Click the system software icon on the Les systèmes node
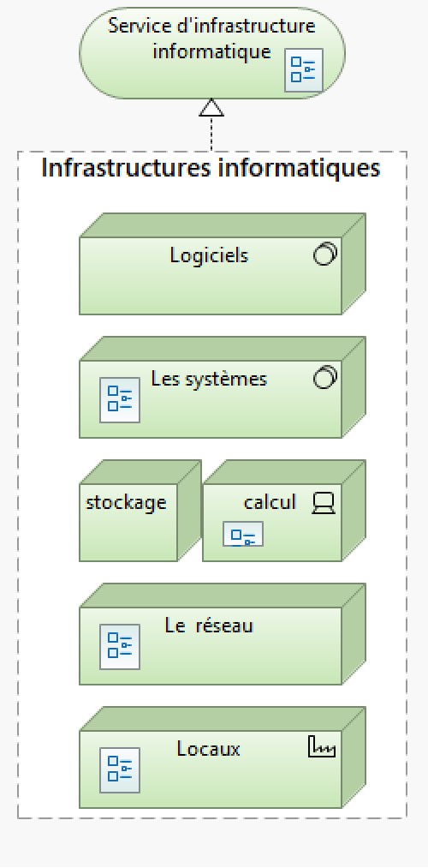The width and height of the screenshot is (428, 868). [325, 378]
